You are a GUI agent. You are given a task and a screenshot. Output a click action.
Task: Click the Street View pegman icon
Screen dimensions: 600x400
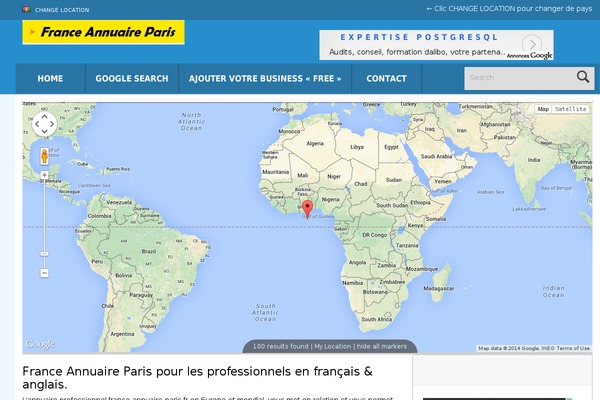(44, 156)
